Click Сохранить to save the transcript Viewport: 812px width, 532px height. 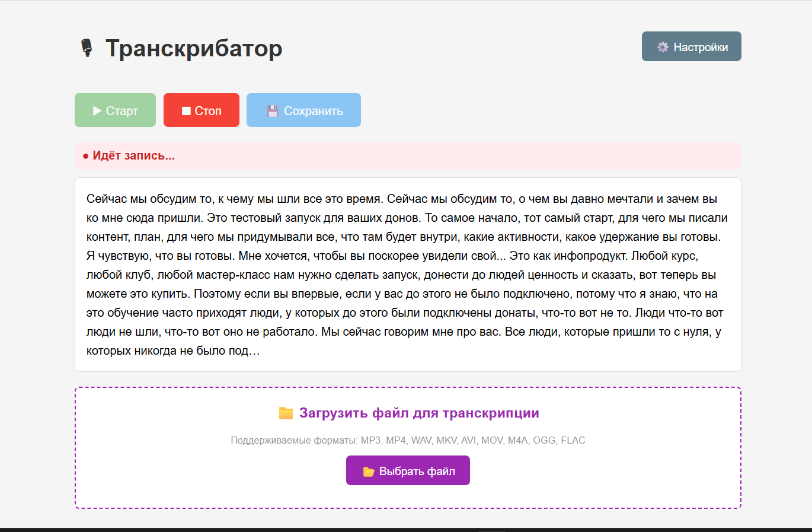tap(303, 110)
